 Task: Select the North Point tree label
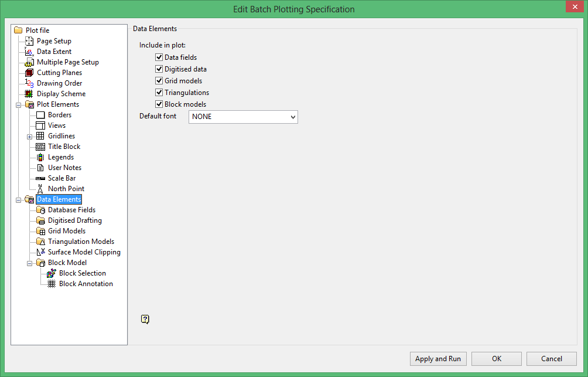click(x=66, y=189)
